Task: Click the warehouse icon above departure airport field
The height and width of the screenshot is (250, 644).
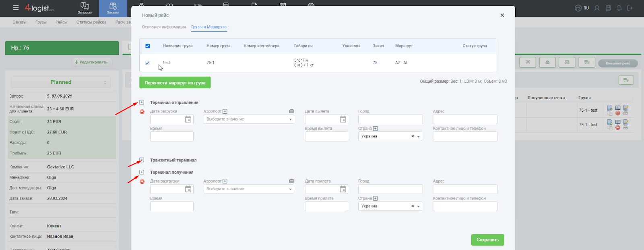Action: pyautogui.click(x=291, y=111)
